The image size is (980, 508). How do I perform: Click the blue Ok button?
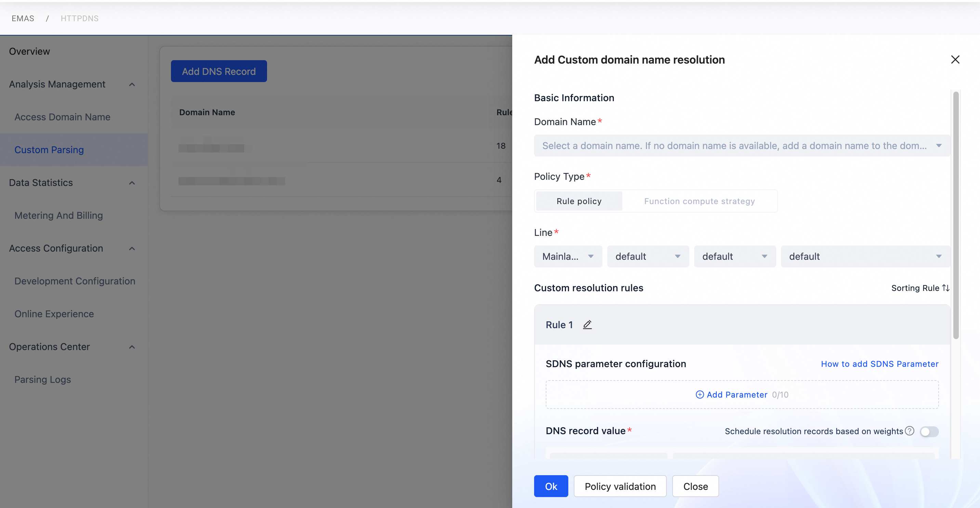coord(551,486)
